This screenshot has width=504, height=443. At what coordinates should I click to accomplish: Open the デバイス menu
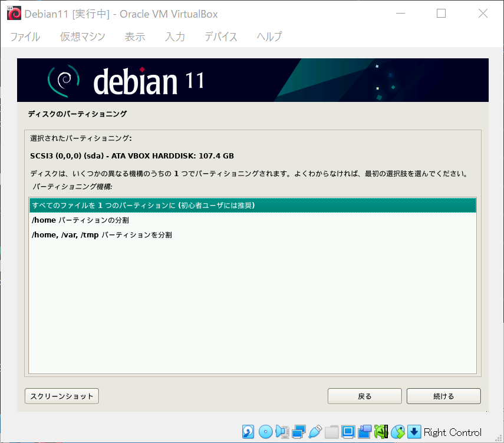click(x=221, y=37)
